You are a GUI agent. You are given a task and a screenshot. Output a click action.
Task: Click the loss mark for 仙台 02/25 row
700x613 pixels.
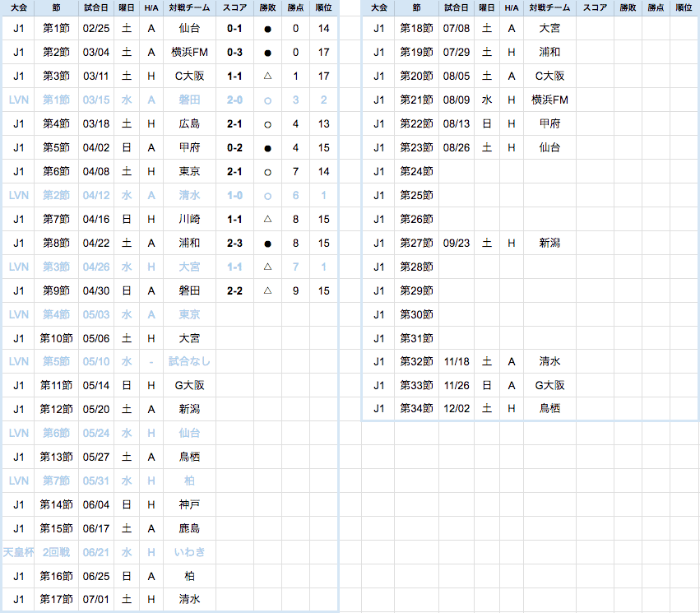point(267,29)
